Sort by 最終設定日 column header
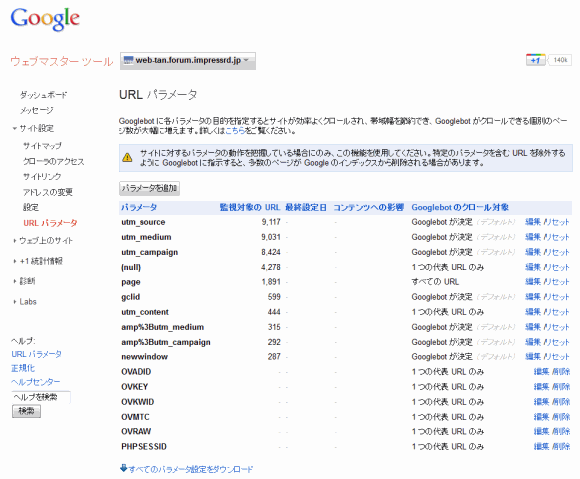The height and width of the screenshot is (479, 580). tap(306, 208)
